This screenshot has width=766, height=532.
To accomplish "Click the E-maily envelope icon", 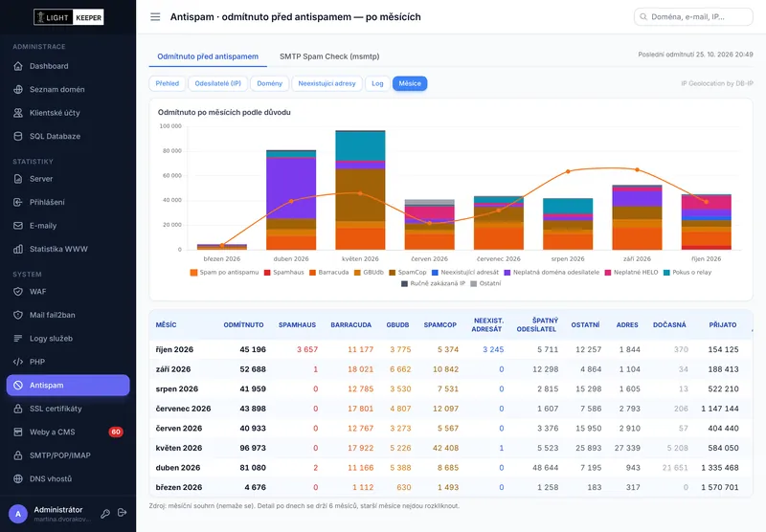I will click(x=18, y=226).
